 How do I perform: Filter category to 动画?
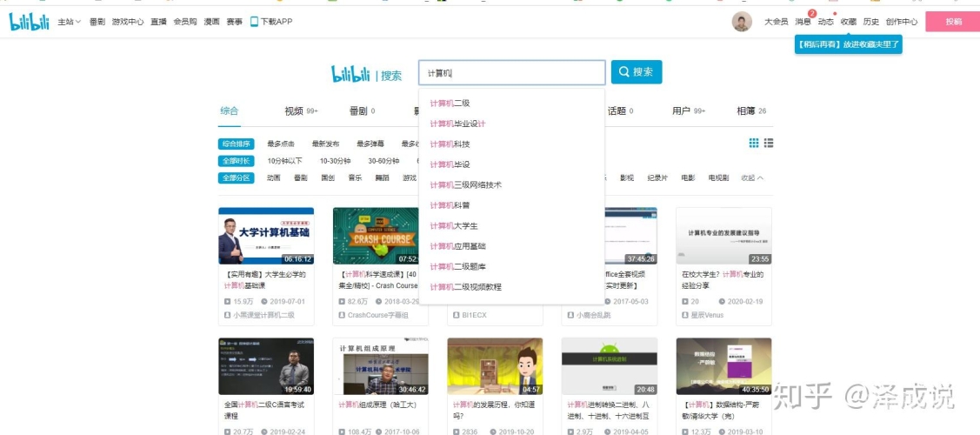(274, 178)
